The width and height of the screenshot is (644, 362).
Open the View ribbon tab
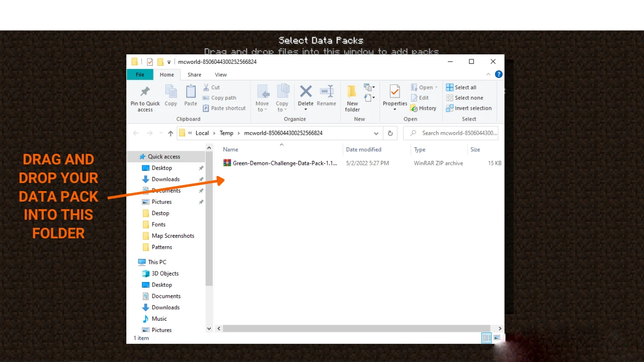coord(221,74)
